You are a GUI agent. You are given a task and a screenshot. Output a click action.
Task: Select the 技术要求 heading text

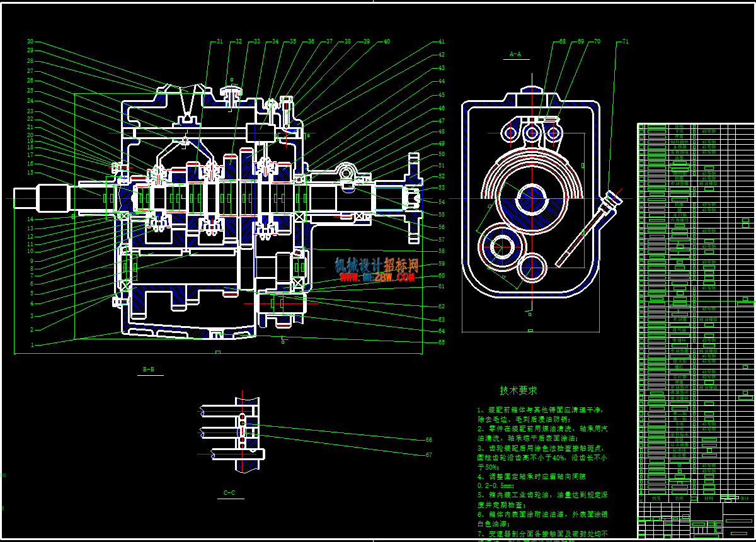(518, 391)
